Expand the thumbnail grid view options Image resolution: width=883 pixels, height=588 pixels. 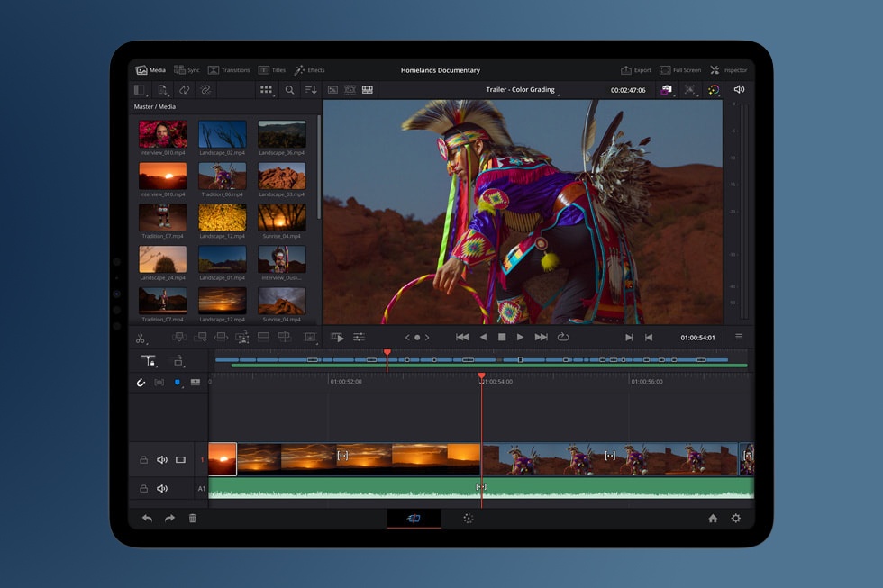[x=267, y=90]
